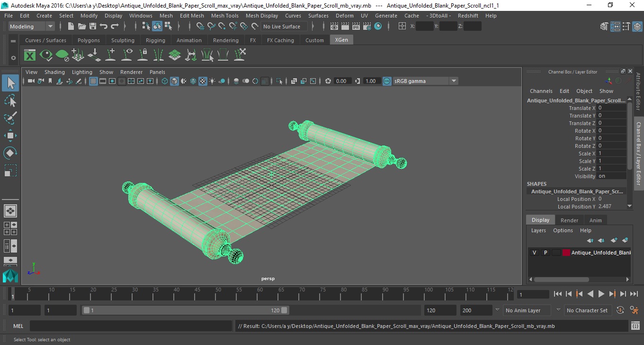This screenshot has width=644, height=345.
Task: Click the red layer color swatch
Action: [x=566, y=253]
